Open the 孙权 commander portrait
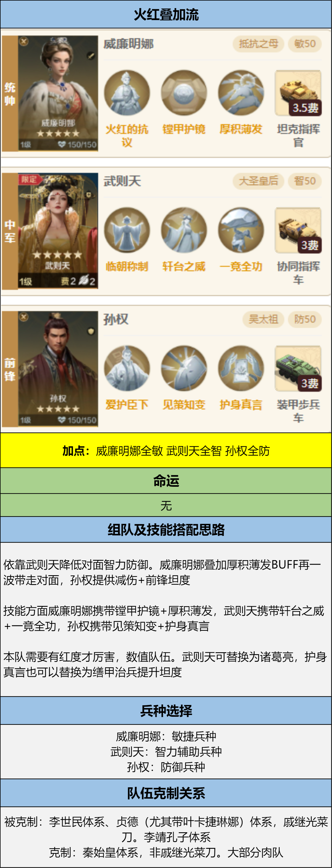 [58, 369]
